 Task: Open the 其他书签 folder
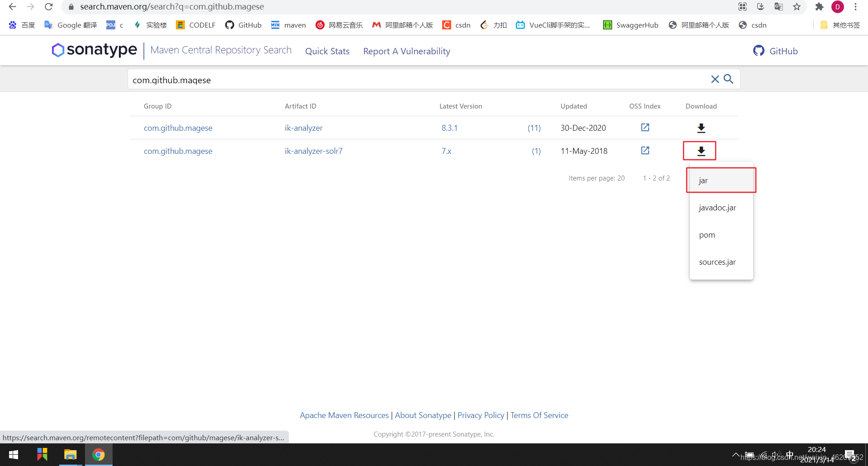[x=840, y=25]
